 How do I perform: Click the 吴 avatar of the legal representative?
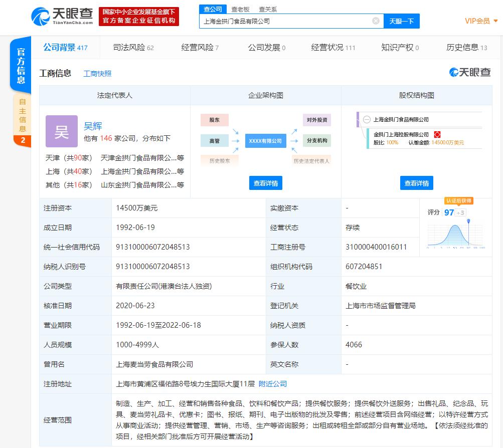[x=62, y=131]
